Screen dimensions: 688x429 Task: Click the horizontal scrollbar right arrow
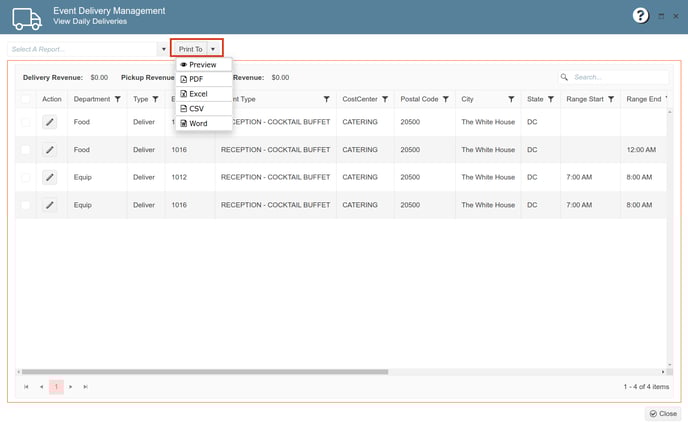[x=663, y=372]
